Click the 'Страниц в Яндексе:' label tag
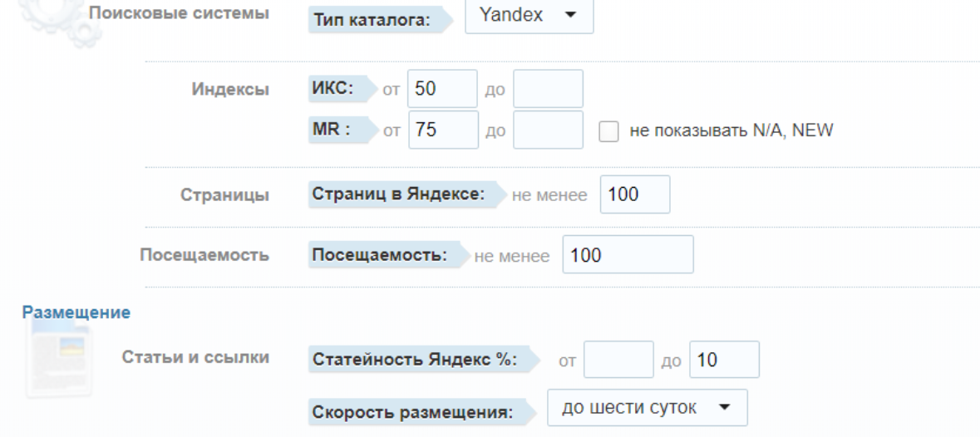Image resolution: width=980 pixels, height=437 pixels. point(398,194)
